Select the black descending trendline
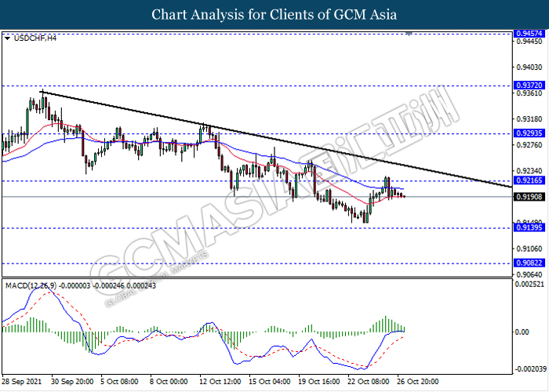The width and height of the screenshot is (549, 392). click(277, 140)
